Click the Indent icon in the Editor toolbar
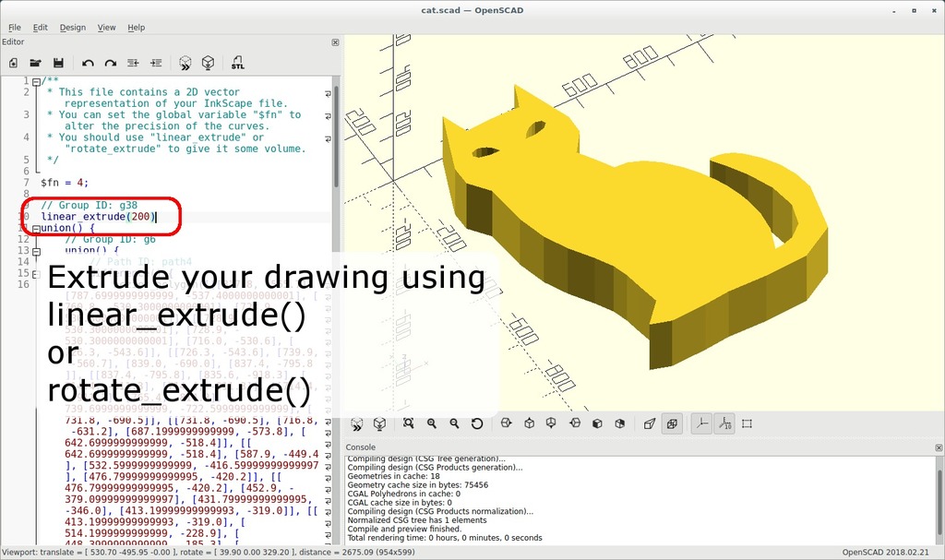 point(156,63)
